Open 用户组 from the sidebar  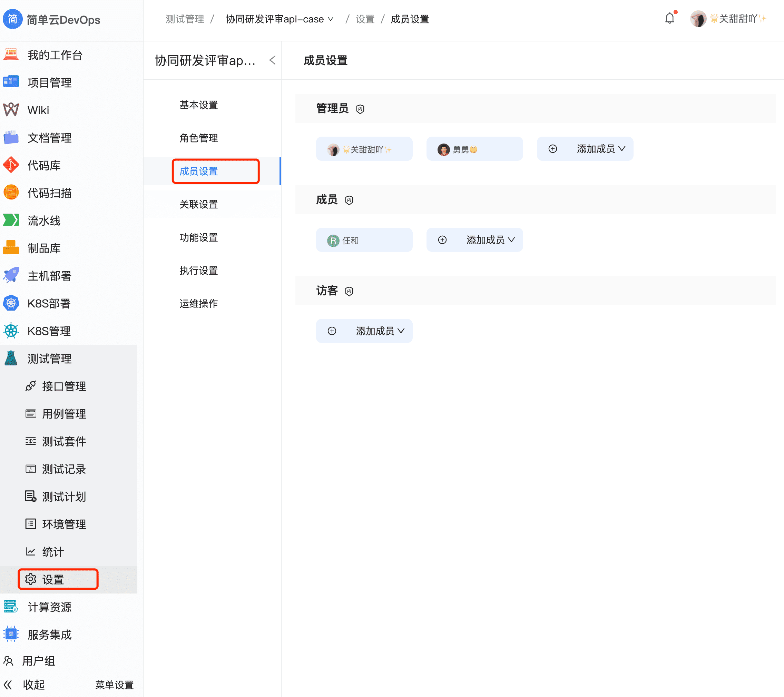[x=39, y=660]
